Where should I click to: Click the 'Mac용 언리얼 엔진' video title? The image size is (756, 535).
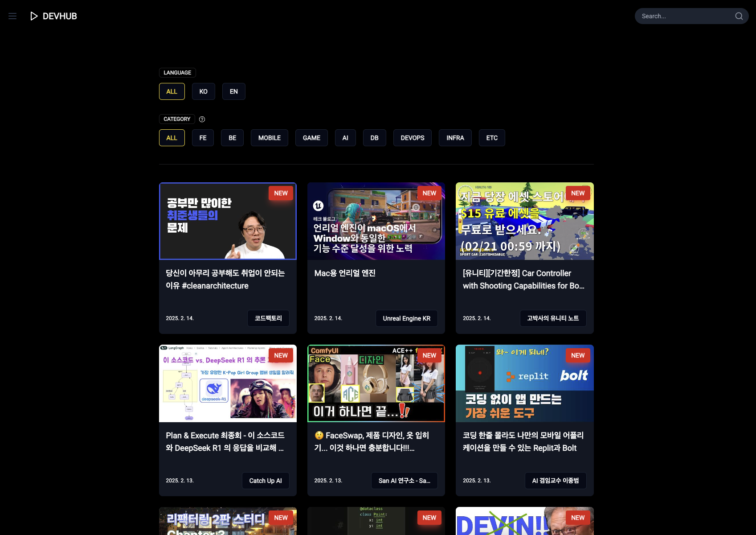click(x=345, y=273)
